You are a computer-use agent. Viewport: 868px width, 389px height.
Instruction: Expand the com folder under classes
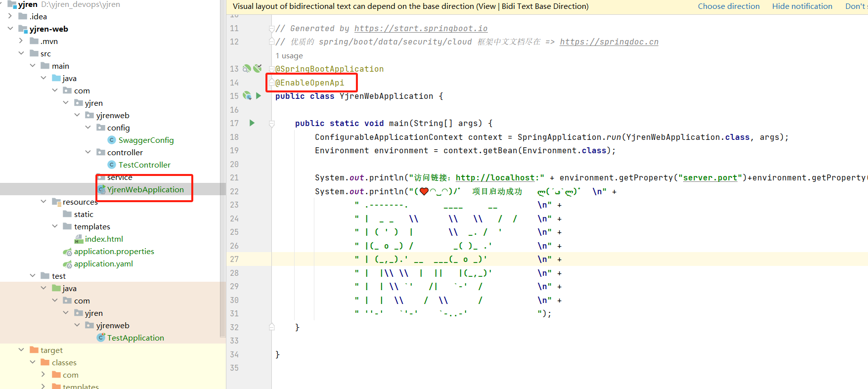[x=43, y=375]
